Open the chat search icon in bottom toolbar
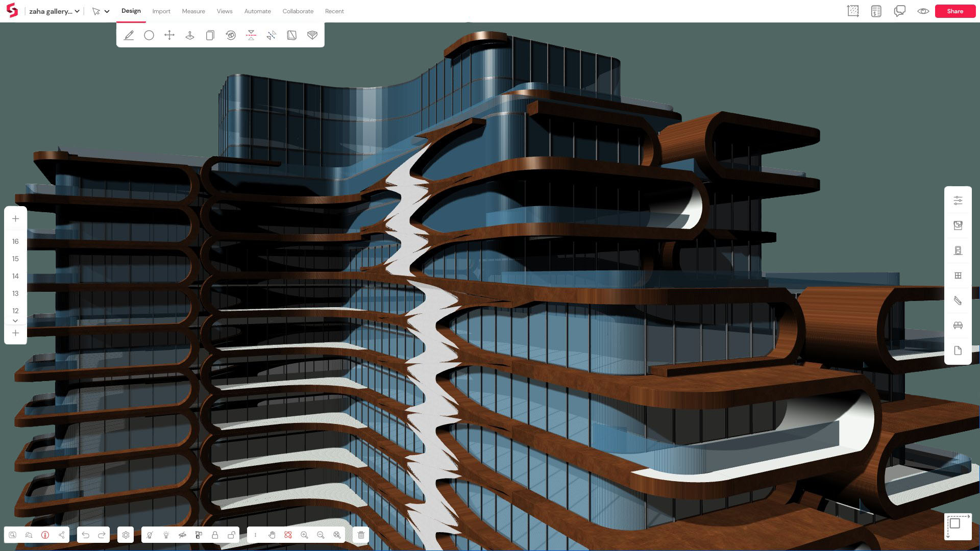This screenshot has width=980, height=551. click(x=29, y=535)
